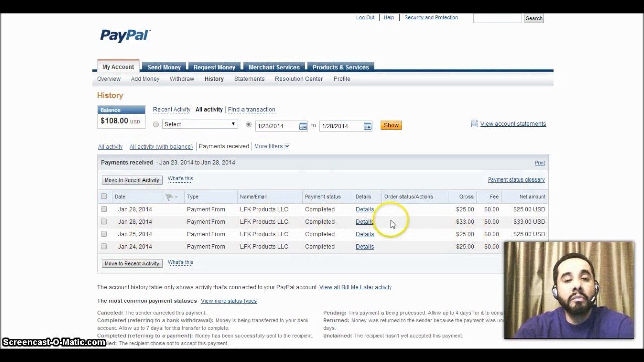644x362 pixels.
Task: Click the upper What's this link
Action: (x=180, y=179)
